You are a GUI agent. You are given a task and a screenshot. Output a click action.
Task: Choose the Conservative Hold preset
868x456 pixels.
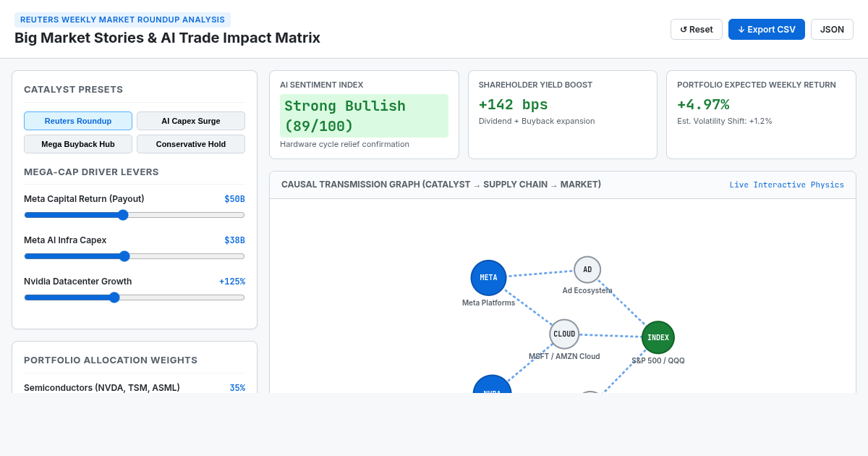click(191, 144)
